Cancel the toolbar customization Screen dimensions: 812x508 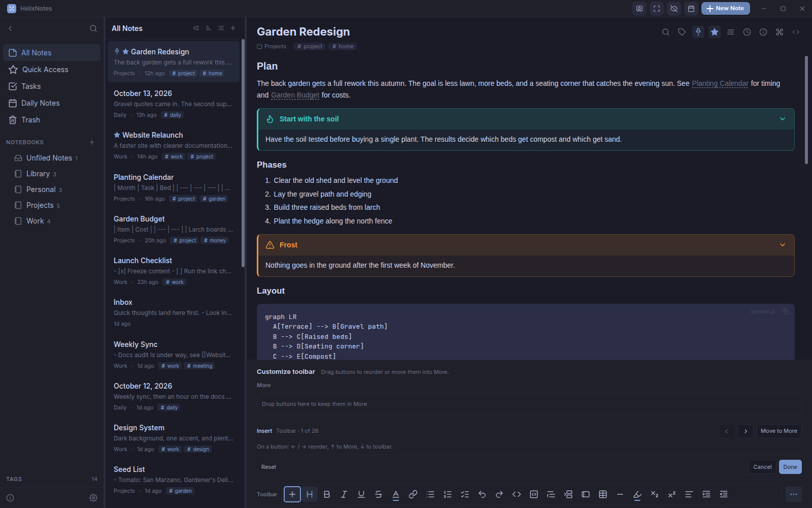pos(762,467)
